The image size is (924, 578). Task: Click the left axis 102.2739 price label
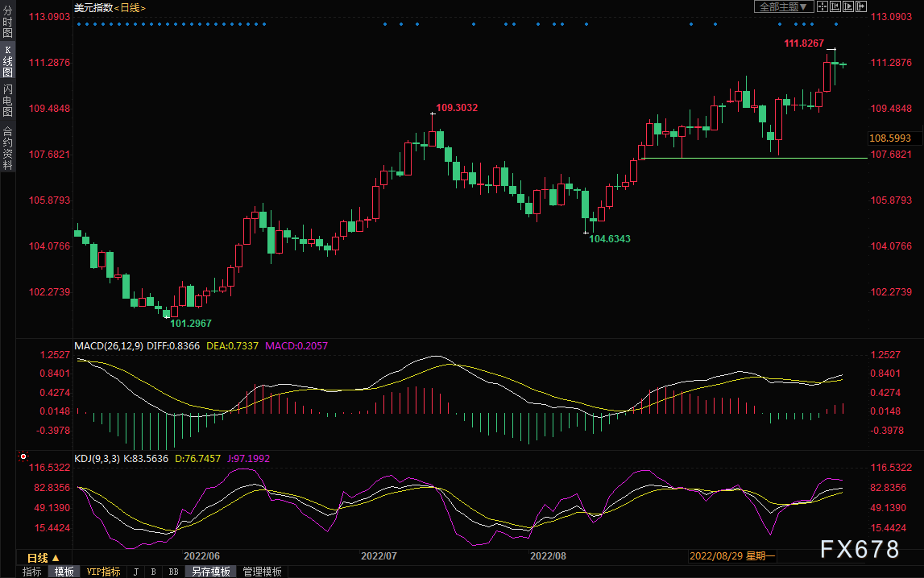pos(49,292)
